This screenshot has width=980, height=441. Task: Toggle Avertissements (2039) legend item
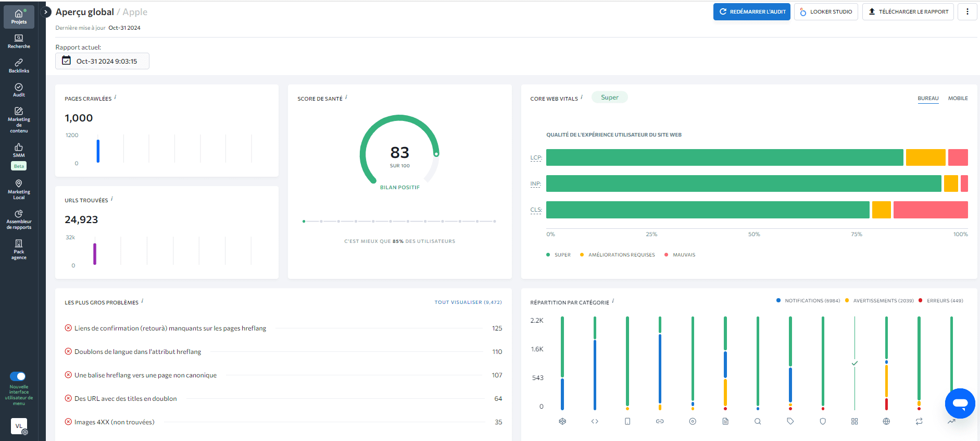click(880, 301)
